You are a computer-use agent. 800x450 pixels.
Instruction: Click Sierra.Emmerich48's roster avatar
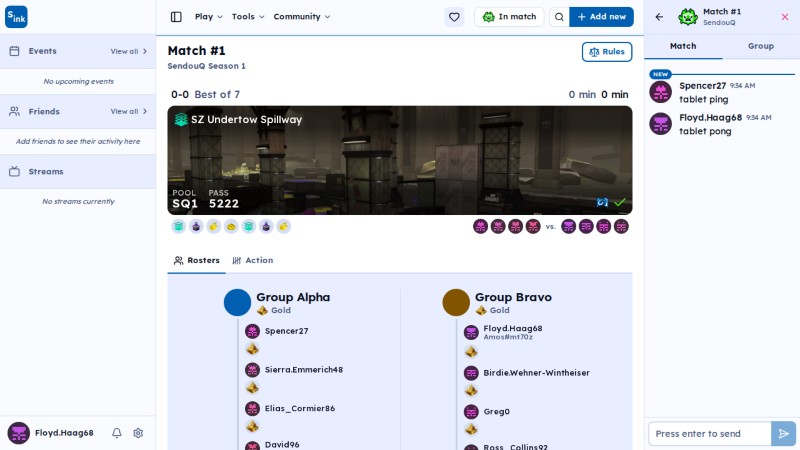253,370
